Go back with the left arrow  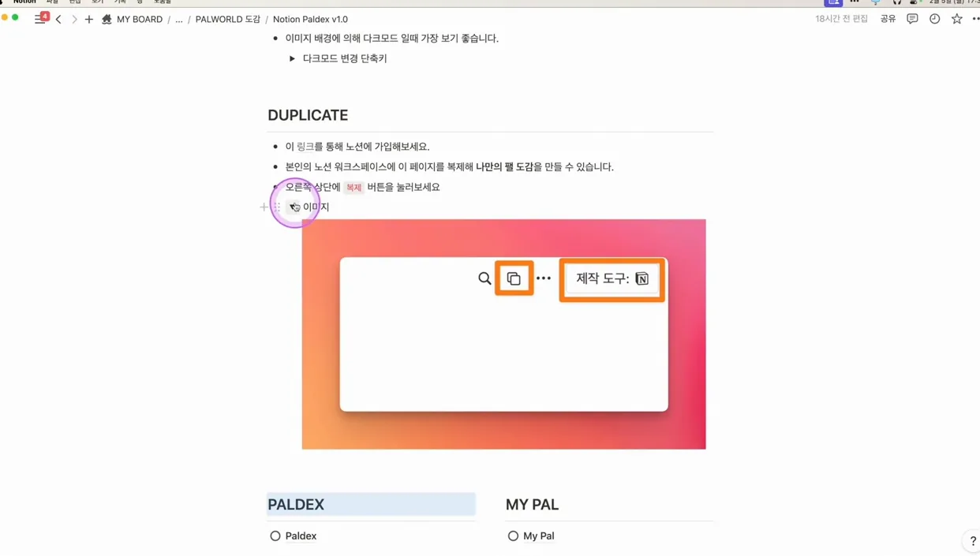click(58, 19)
